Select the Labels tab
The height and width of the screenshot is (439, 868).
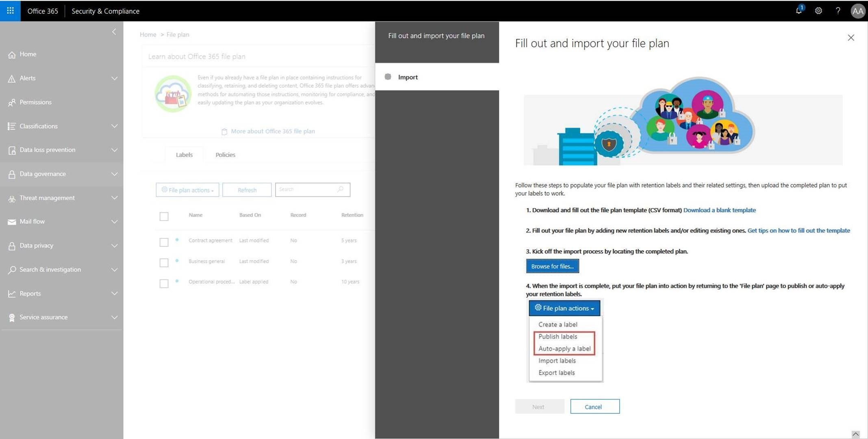[x=184, y=155]
